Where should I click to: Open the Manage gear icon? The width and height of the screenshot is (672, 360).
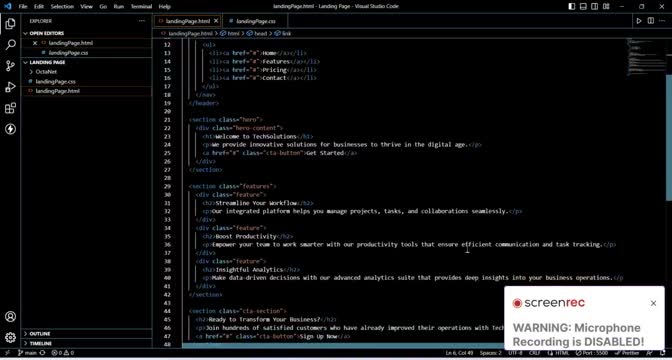[10, 338]
